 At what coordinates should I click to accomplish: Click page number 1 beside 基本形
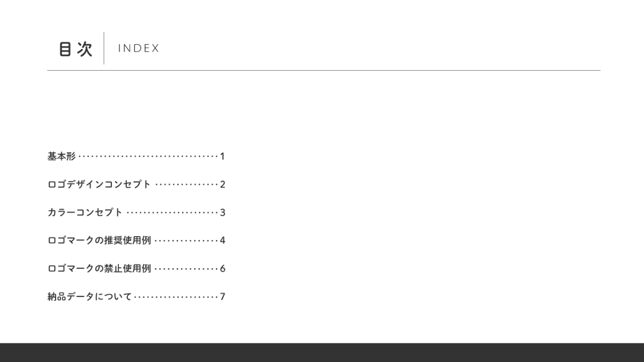pos(223,156)
